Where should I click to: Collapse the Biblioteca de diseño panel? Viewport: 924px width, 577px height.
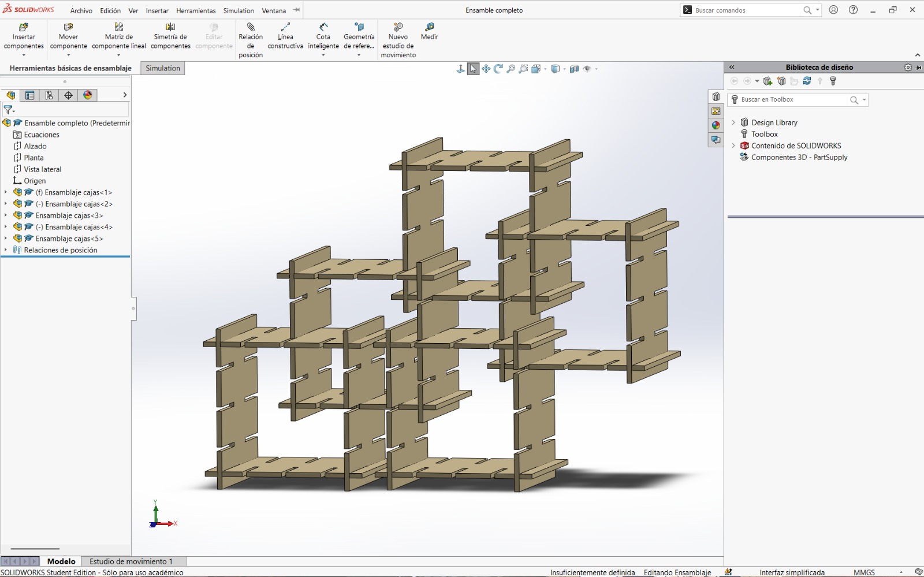[732, 67]
